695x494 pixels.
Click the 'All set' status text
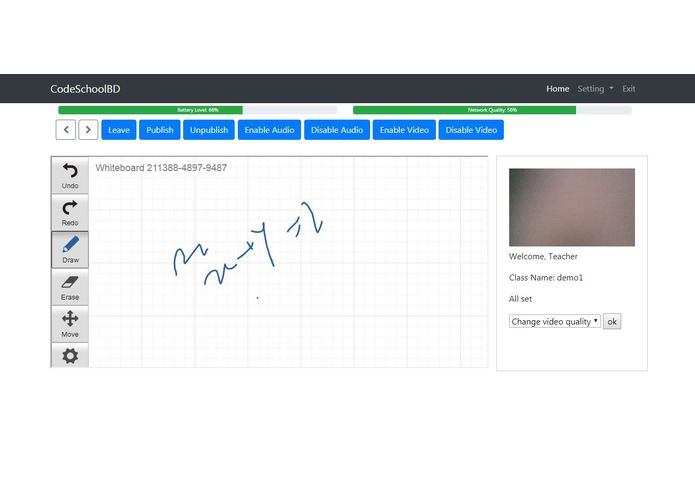tap(520, 299)
